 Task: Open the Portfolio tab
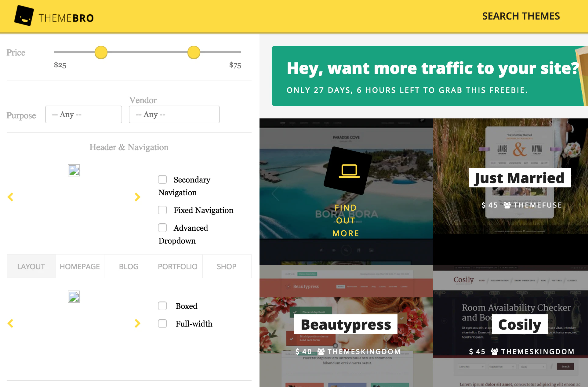[x=177, y=266]
